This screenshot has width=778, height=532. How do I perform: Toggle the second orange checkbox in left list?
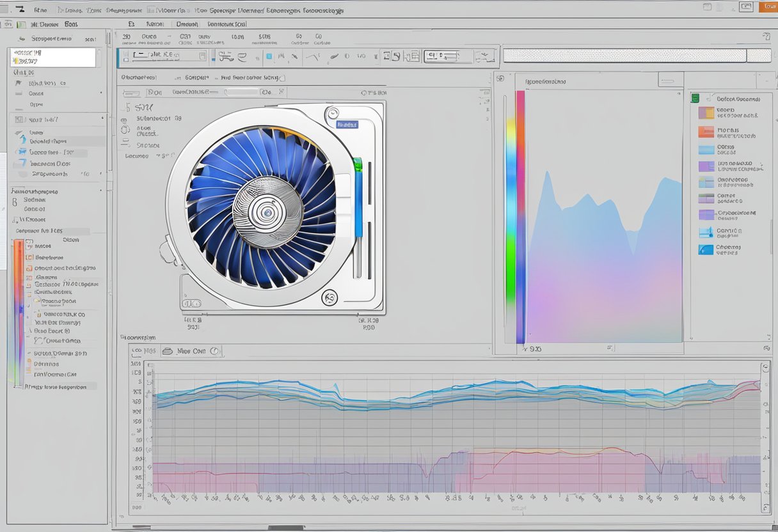[29, 269]
